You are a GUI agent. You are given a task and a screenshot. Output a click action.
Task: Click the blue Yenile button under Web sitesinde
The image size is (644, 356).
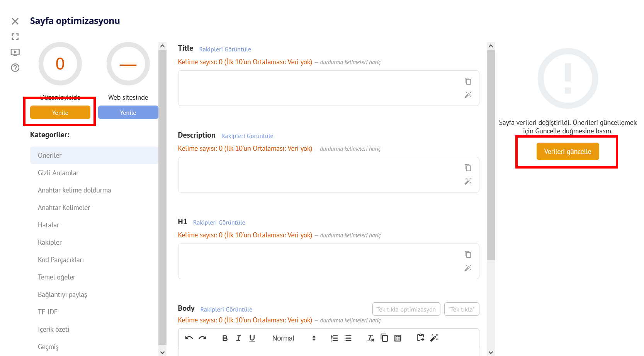coord(128,112)
